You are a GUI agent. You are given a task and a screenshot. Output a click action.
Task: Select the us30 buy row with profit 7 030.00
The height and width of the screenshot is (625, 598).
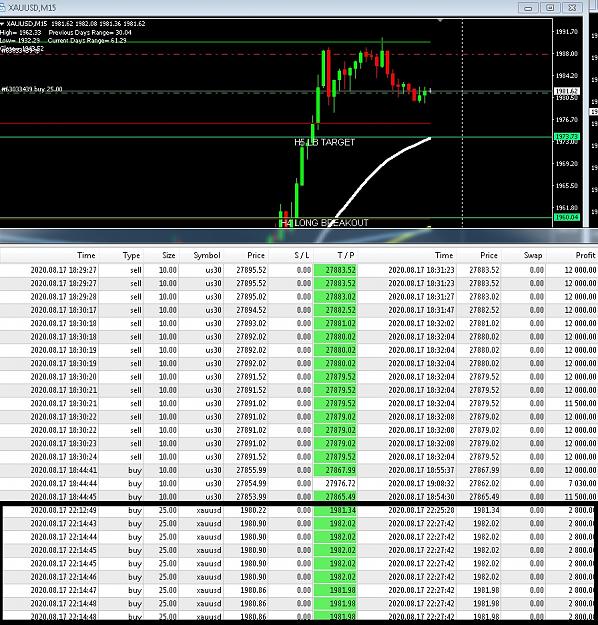click(299, 483)
